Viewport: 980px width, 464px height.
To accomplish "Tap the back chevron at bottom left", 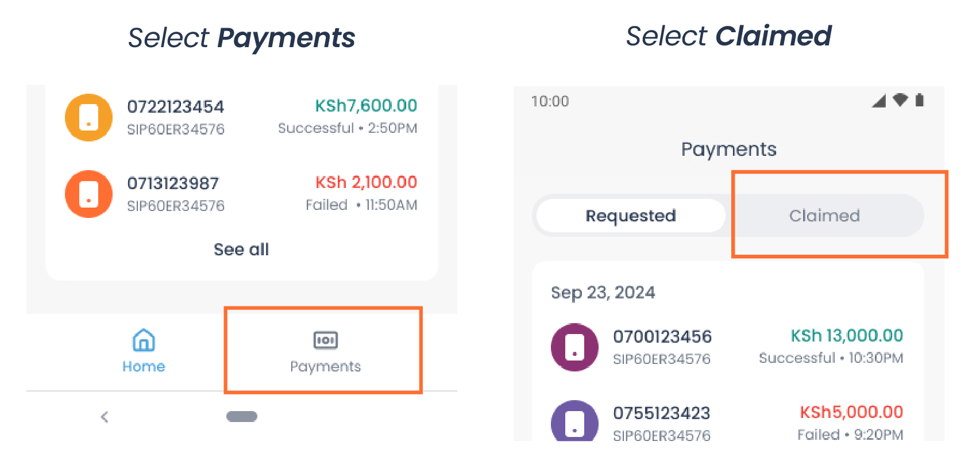I will tap(105, 416).
